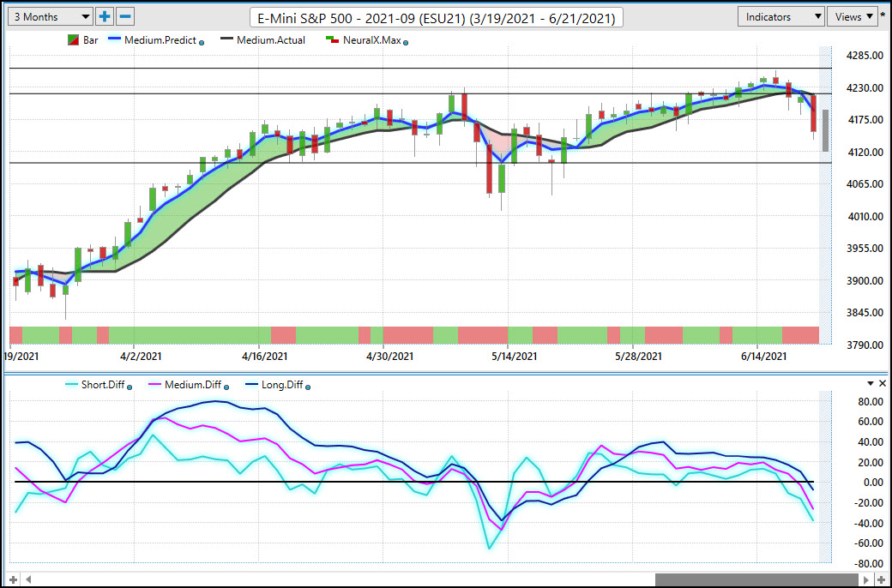Click the Medium.Predict legend label
The height and width of the screenshot is (588, 892).
pos(160,40)
